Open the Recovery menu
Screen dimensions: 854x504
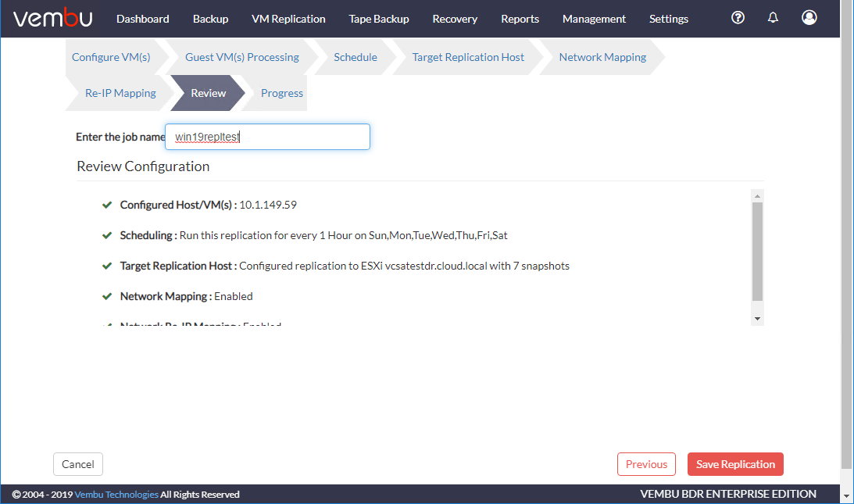pos(455,19)
